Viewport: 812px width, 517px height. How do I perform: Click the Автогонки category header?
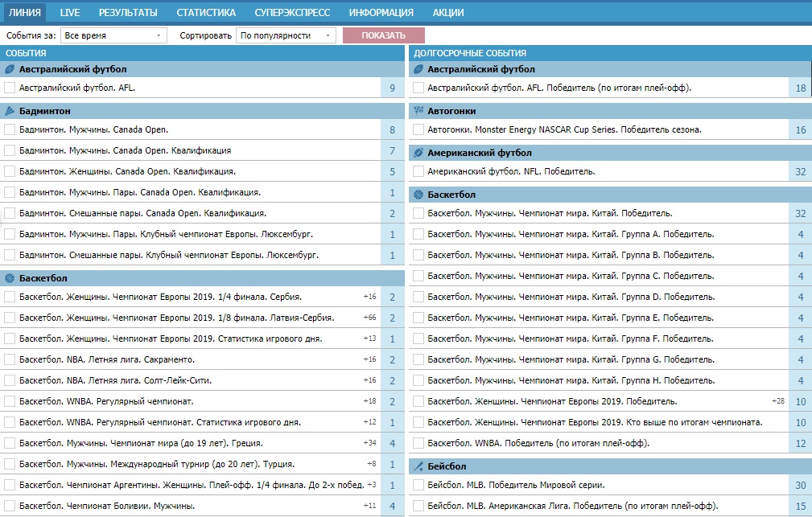(610, 111)
